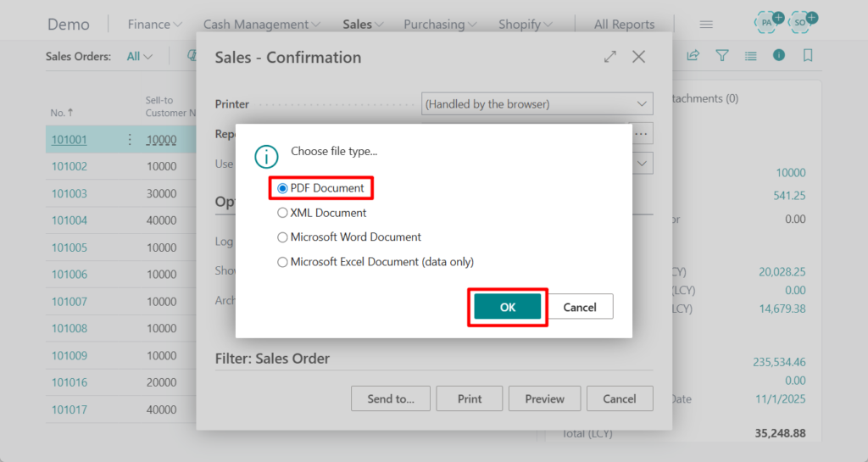Open the Purchasing menu
Image resolution: width=868 pixels, height=462 pixels.
pyautogui.click(x=439, y=25)
